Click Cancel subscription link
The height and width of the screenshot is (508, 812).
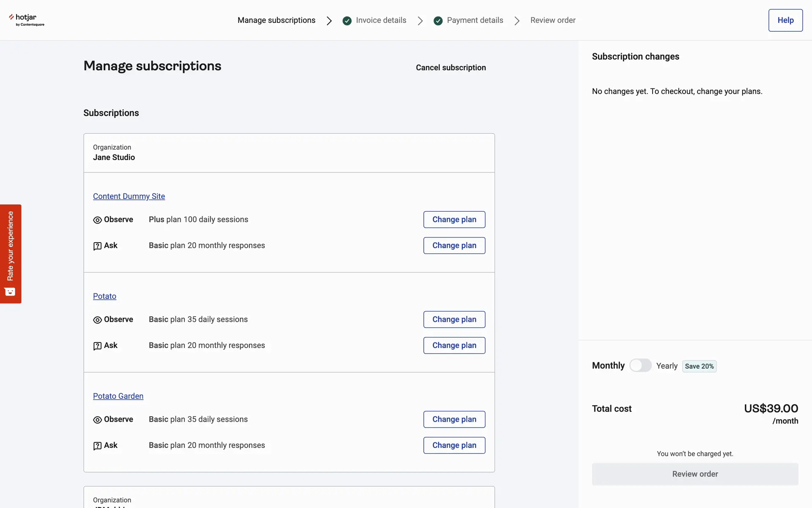tap(450, 68)
